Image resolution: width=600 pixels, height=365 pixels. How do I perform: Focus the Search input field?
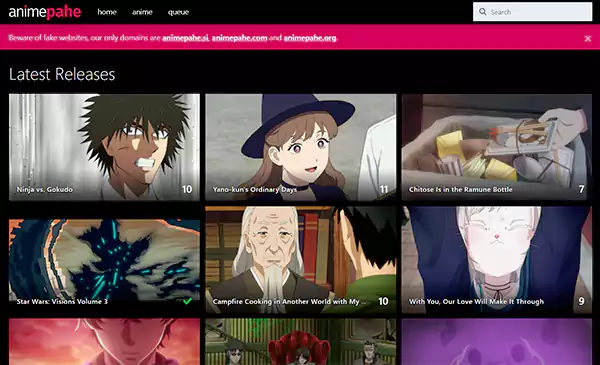[532, 12]
